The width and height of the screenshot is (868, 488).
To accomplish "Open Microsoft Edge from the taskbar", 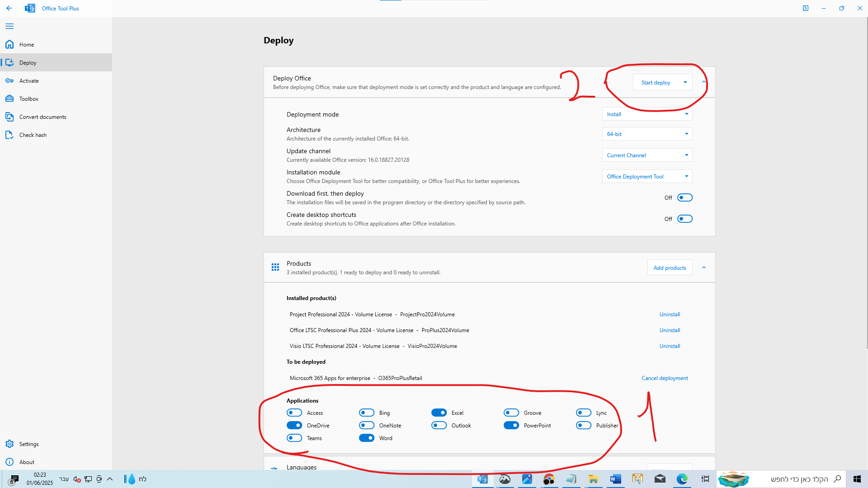I will 682,479.
